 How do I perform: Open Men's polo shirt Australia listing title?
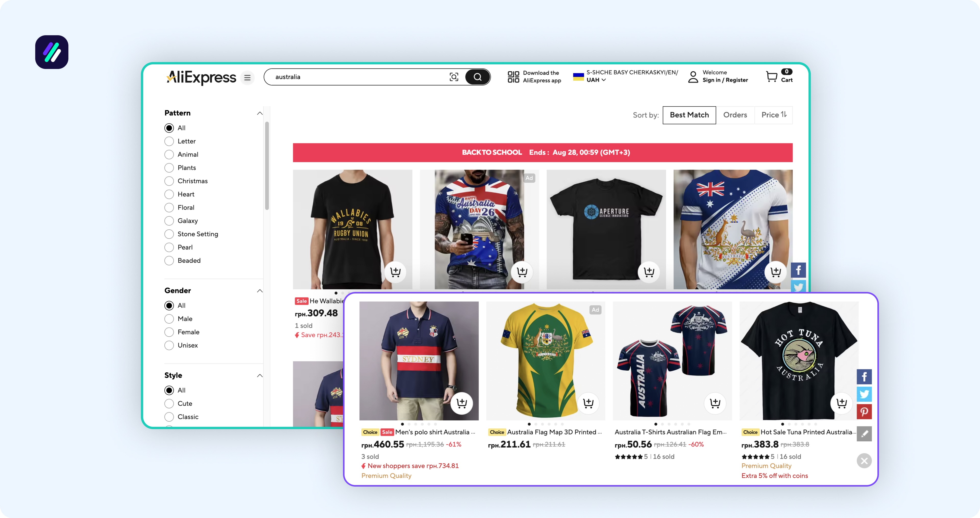pos(435,432)
